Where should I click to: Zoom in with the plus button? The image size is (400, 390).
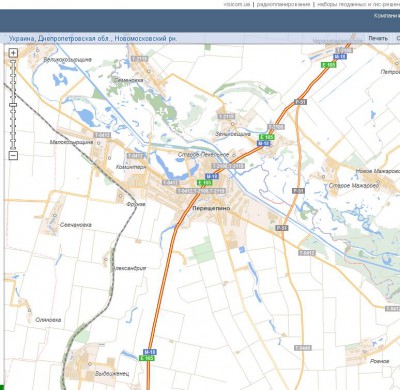(x=13, y=53)
